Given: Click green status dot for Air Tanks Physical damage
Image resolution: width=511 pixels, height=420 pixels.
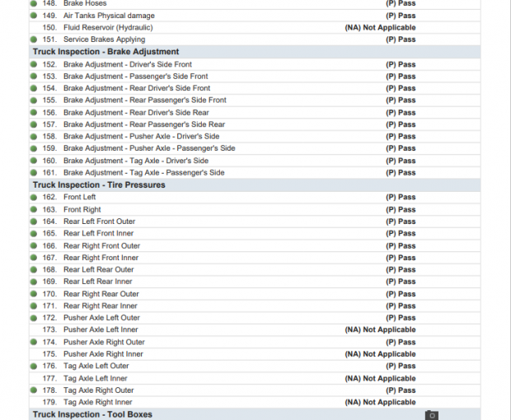Looking at the screenshot, I should click(x=34, y=16).
